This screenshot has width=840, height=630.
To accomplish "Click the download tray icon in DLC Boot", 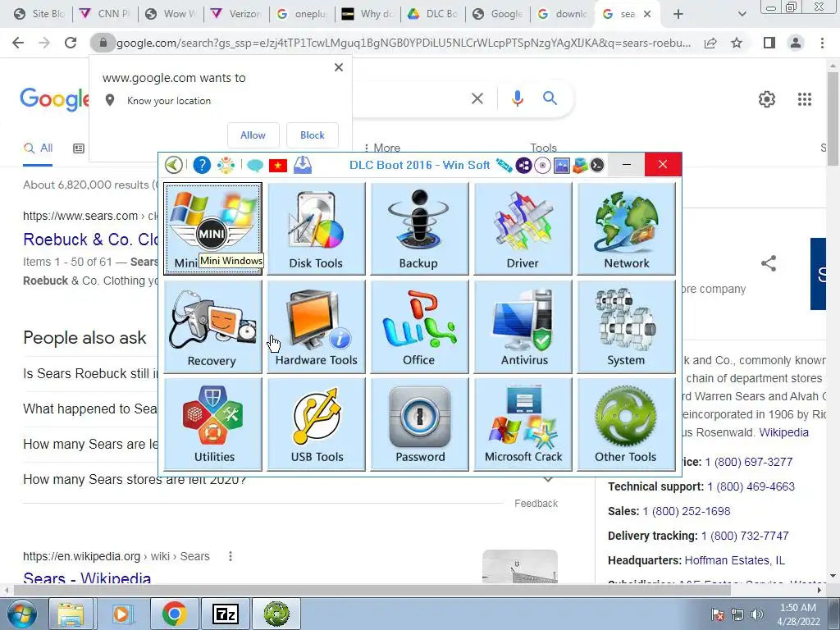I will point(303,164).
